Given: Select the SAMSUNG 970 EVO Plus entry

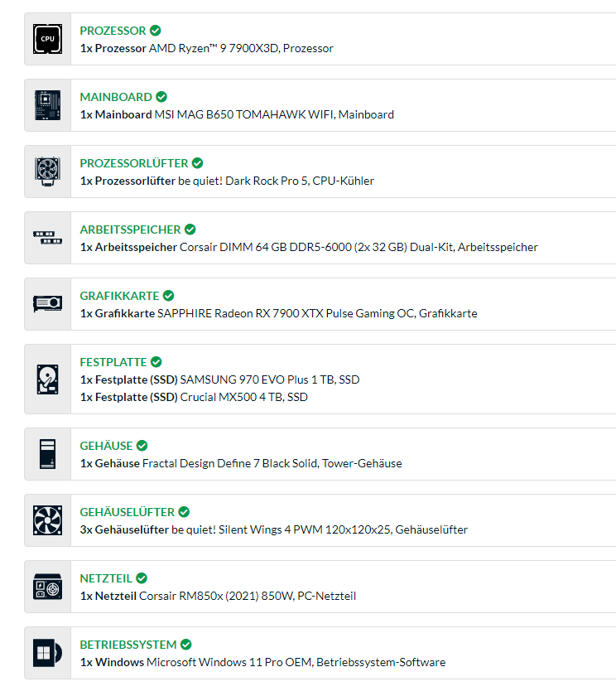Looking at the screenshot, I should click(x=220, y=380).
